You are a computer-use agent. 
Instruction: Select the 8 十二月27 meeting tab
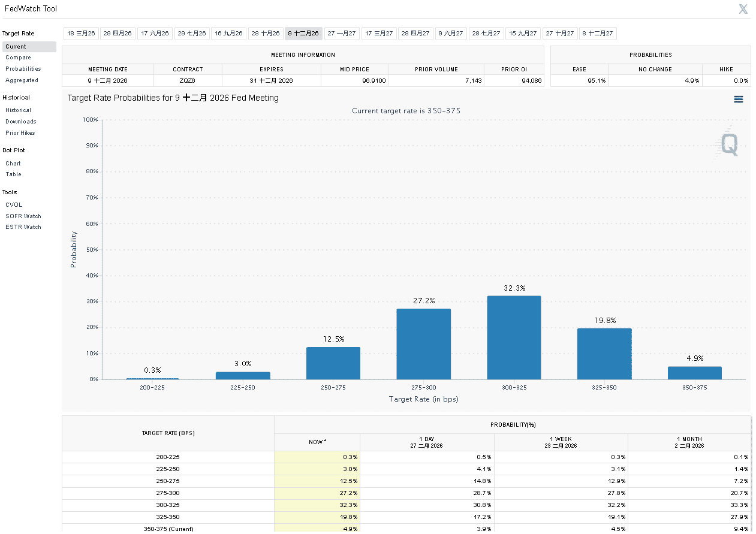pos(598,34)
